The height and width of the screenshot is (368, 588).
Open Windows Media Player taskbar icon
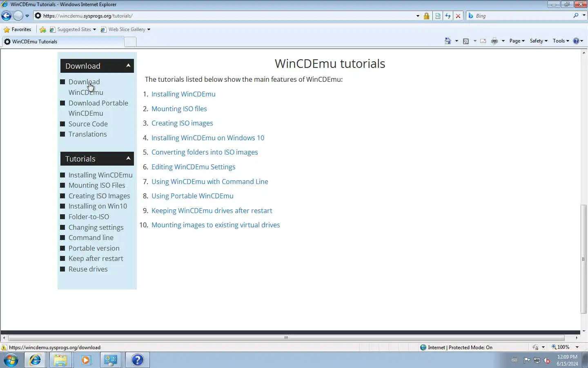coord(86,360)
